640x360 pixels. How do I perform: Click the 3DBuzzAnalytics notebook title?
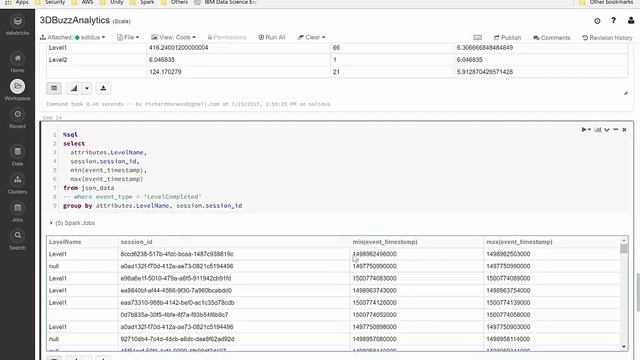pos(75,20)
